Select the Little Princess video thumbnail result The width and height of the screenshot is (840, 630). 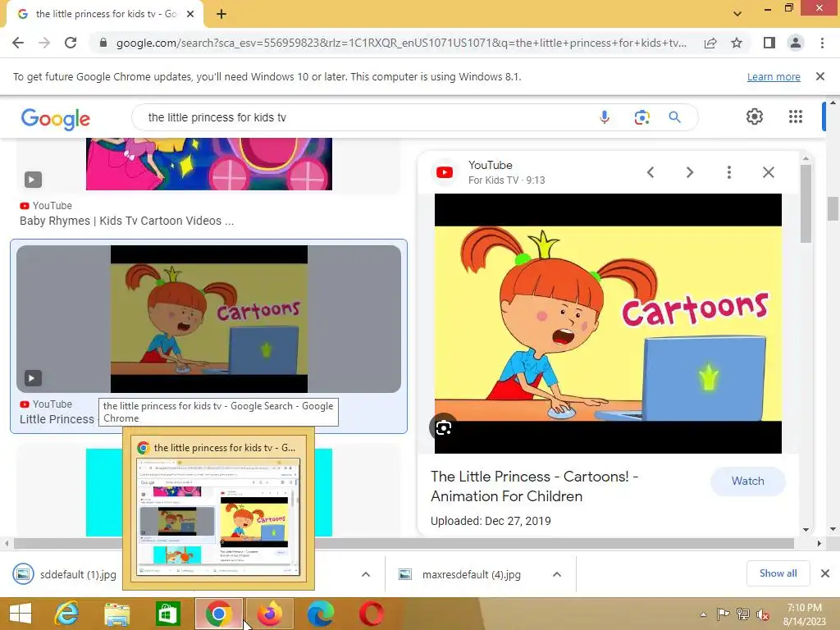[x=209, y=319]
